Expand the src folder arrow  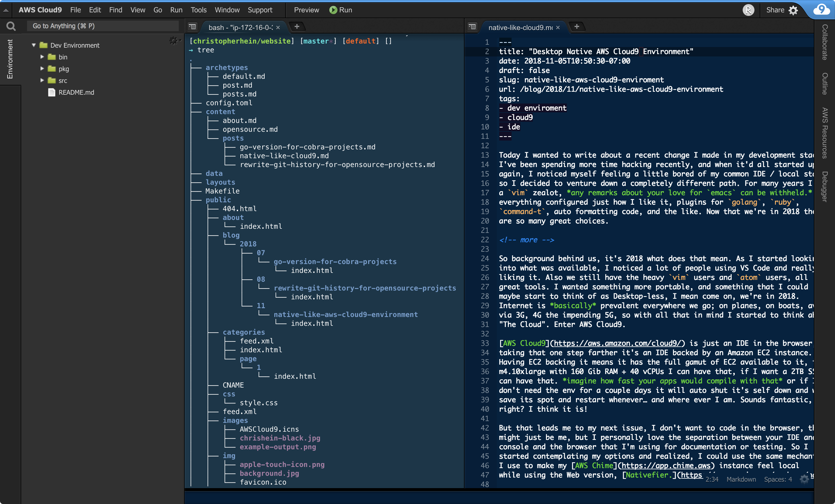point(42,81)
